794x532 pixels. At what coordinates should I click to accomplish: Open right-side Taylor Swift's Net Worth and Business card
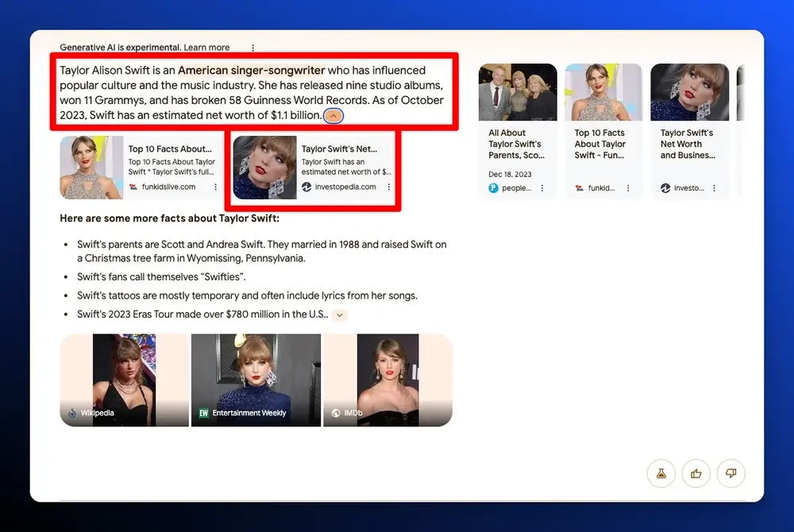coord(690,130)
